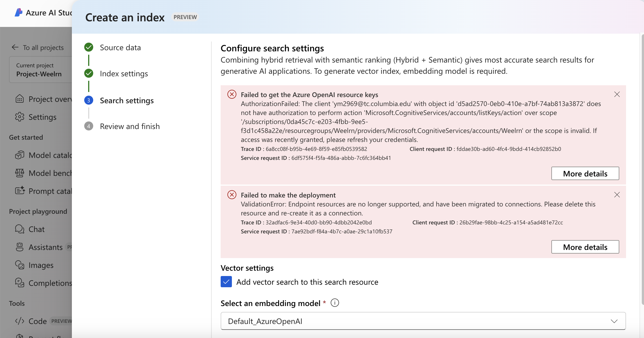644x338 pixels.
Task: Click To all projects link
Action: [43, 47]
